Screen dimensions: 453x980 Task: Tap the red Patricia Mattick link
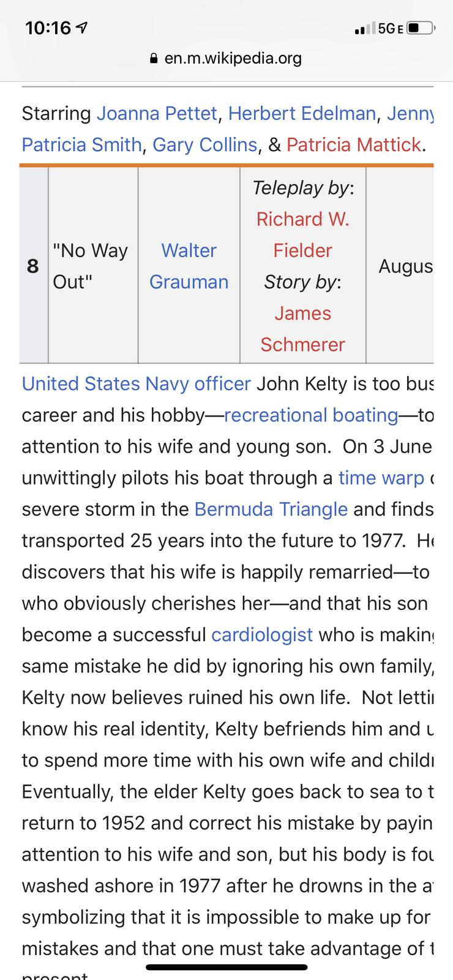354,144
